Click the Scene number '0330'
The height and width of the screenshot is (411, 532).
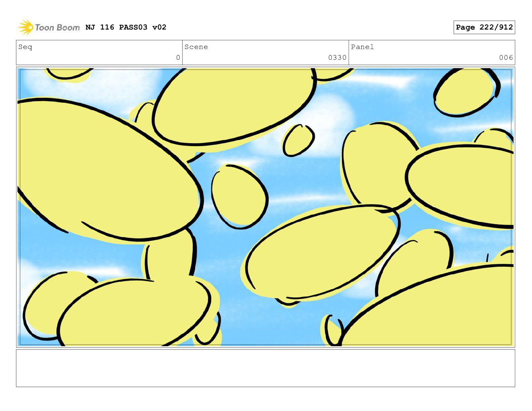(x=337, y=58)
